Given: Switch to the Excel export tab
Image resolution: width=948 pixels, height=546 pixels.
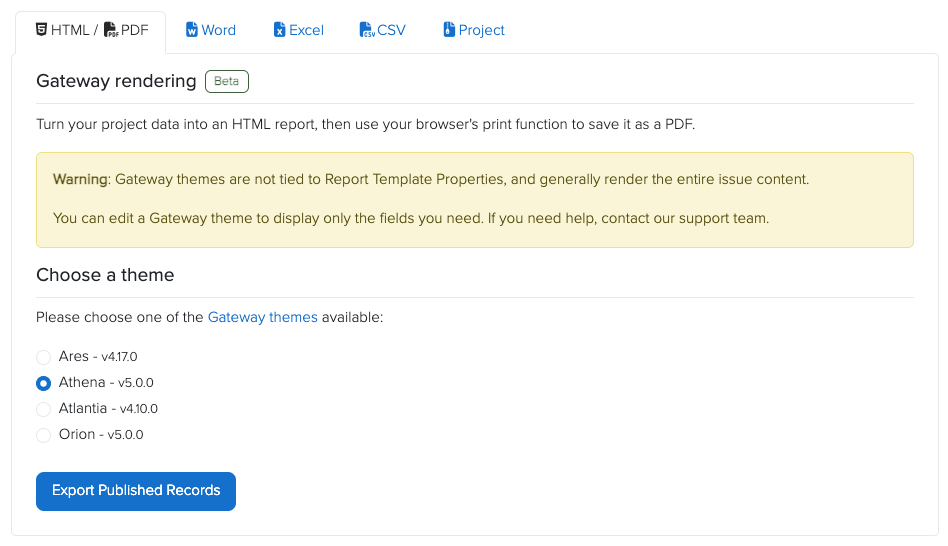Looking at the screenshot, I should pyautogui.click(x=299, y=30).
